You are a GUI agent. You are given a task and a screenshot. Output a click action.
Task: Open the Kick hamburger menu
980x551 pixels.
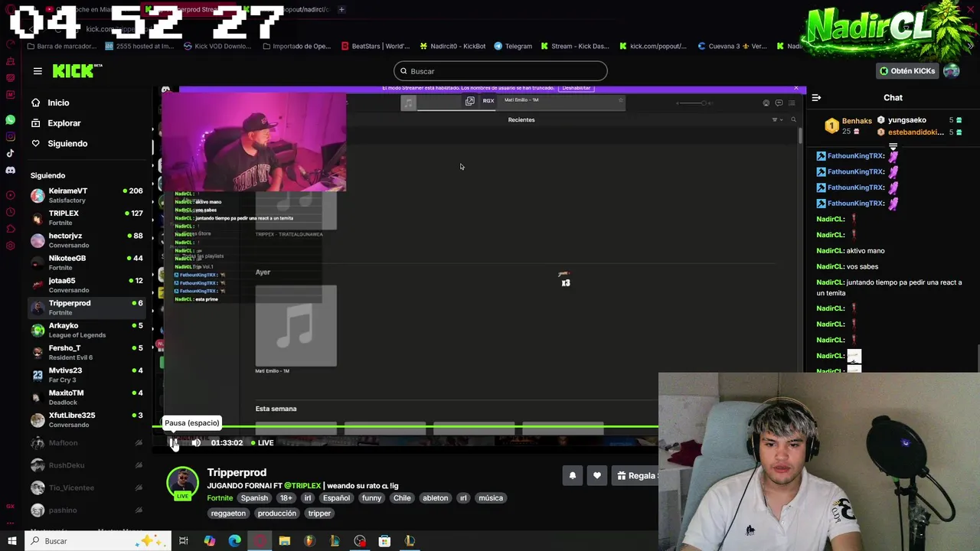[x=38, y=71]
